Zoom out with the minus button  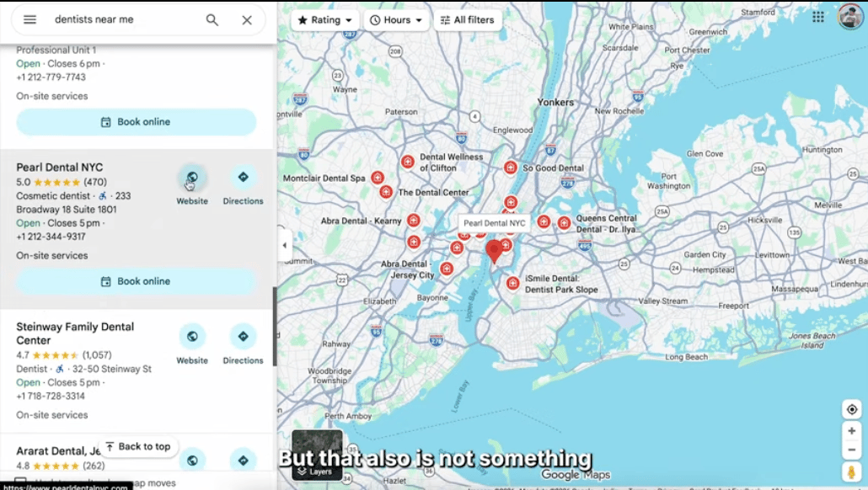coord(852,450)
